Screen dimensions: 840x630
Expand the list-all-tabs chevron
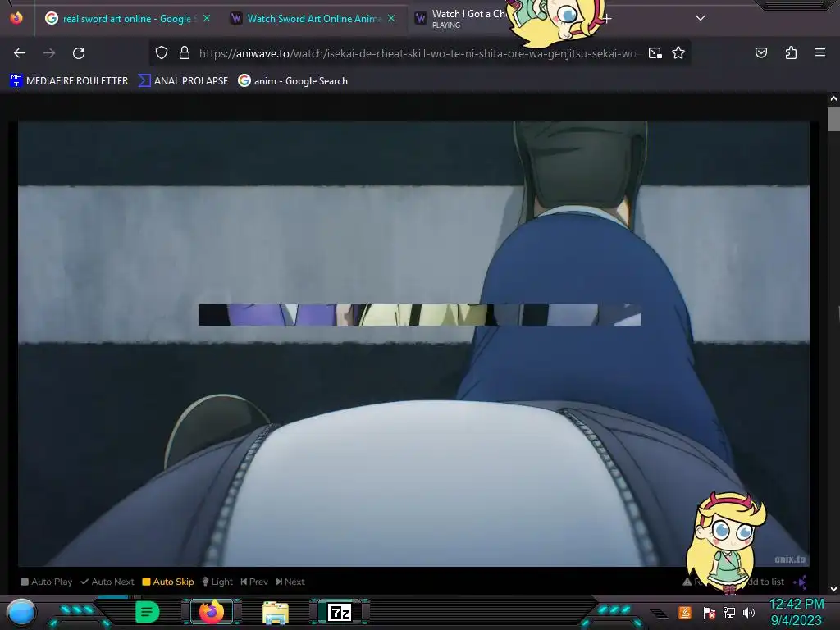(701, 18)
